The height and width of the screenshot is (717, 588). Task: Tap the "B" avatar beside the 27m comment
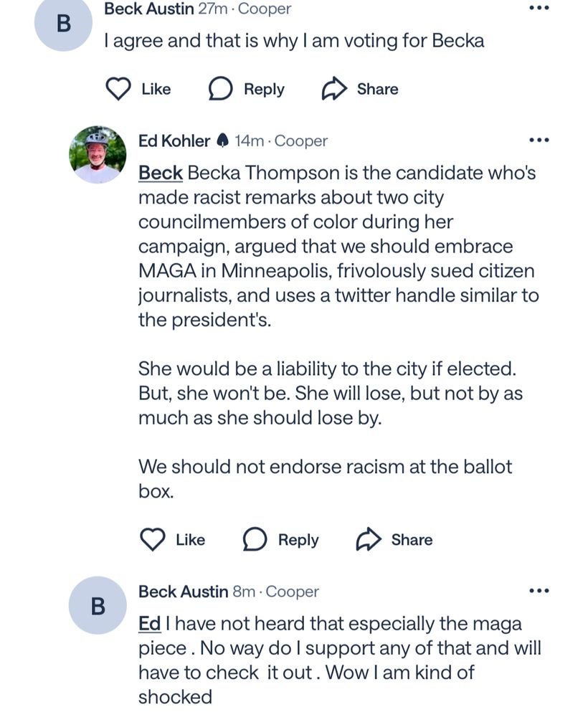coord(63,23)
